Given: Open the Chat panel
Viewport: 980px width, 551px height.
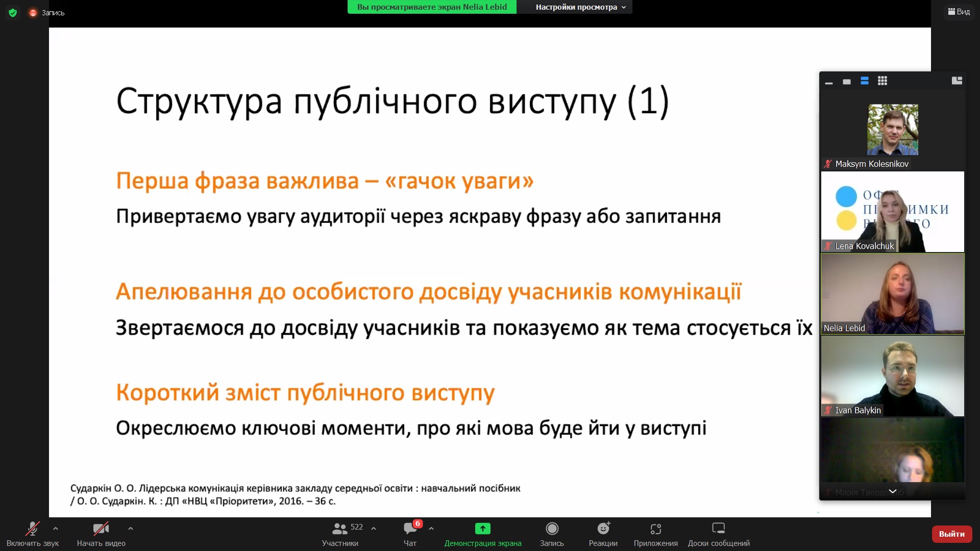Looking at the screenshot, I should click(x=410, y=534).
